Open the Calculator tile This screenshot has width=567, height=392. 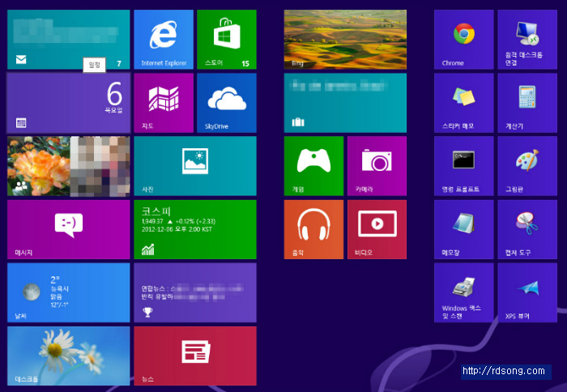(526, 102)
